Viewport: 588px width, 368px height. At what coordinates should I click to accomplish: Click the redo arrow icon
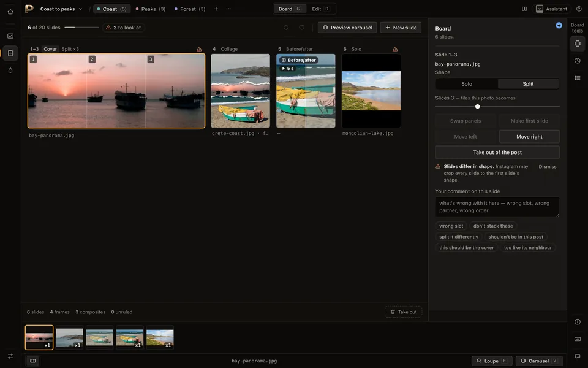tap(301, 28)
